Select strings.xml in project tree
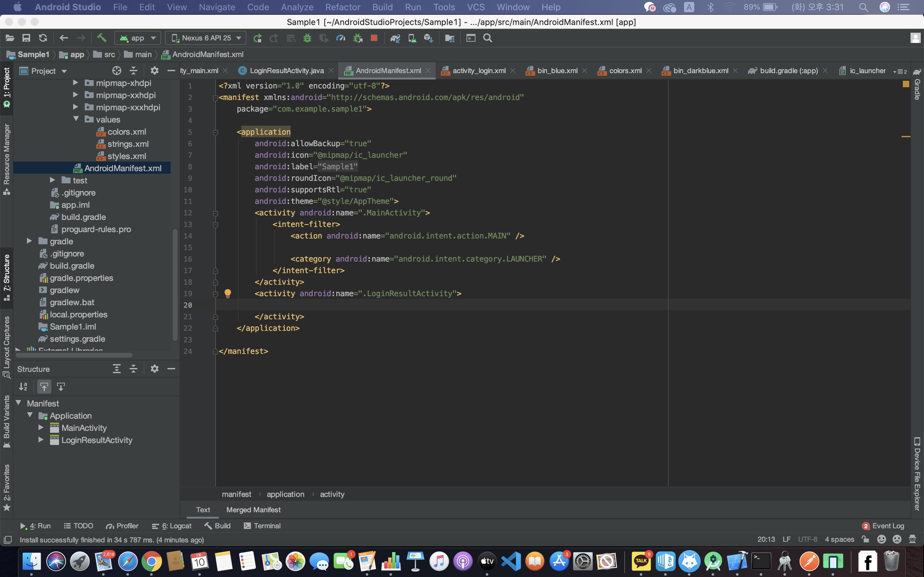Viewport: 924px width, 577px height. click(x=128, y=144)
